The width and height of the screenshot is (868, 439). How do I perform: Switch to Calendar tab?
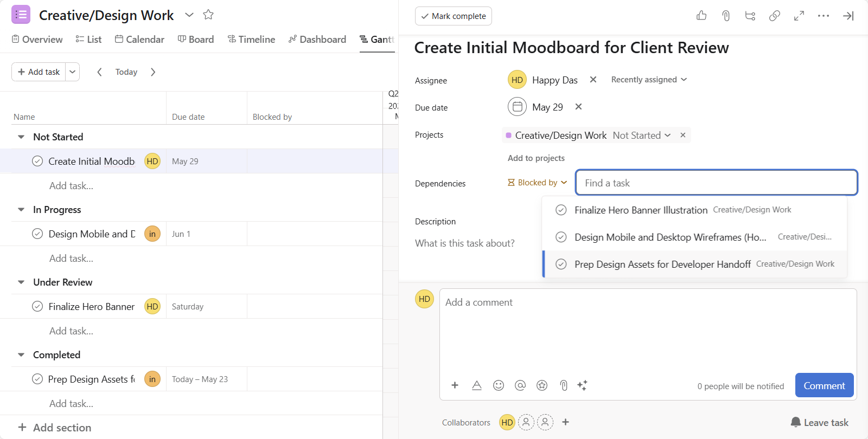(139, 39)
